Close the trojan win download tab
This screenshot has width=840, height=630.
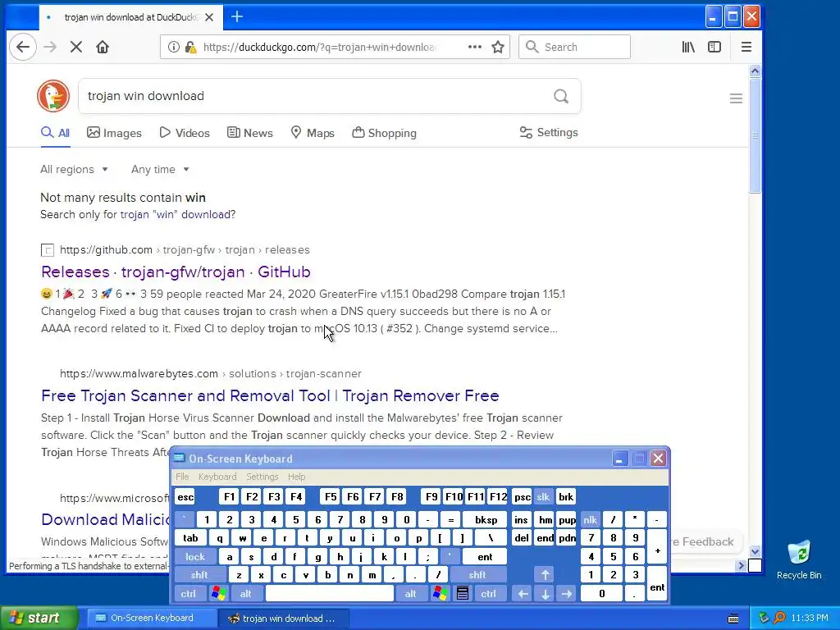[x=209, y=17]
